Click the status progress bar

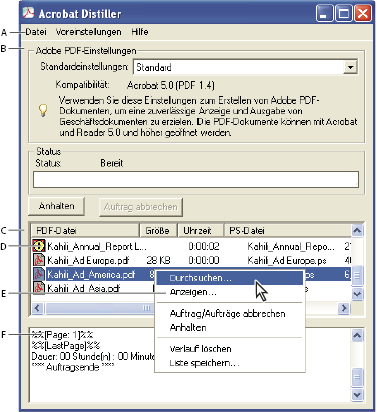(x=196, y=179)
